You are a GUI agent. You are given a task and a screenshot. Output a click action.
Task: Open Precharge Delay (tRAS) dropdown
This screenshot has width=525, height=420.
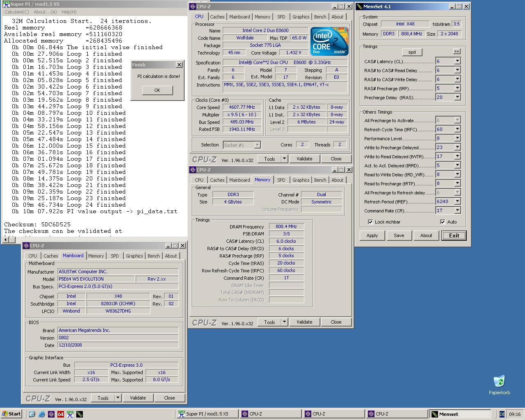[457, 97]
